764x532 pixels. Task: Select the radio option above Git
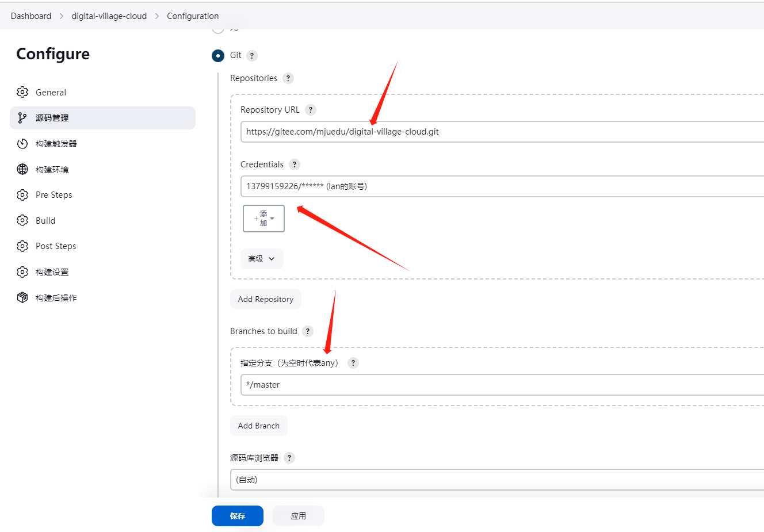pyautogui.click(x=218, y=29)
